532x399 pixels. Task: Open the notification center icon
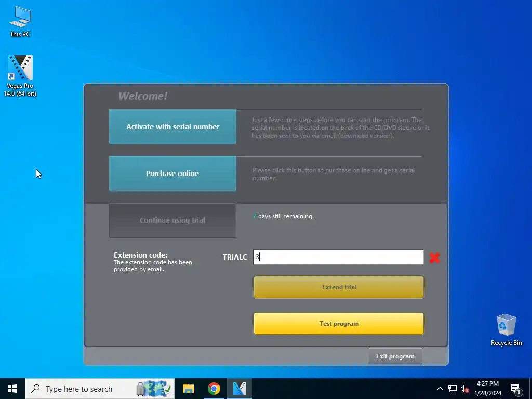pyautogui.click(x=515, y=389)
